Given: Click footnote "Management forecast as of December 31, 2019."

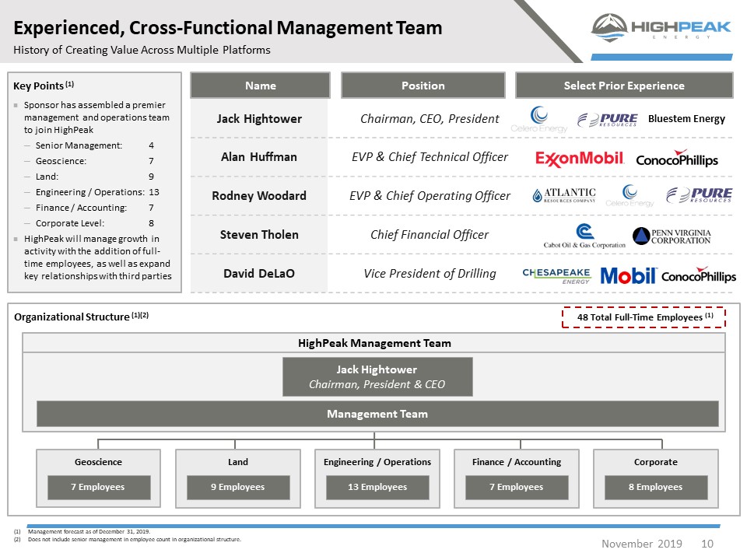Looking at the screenshot, I should [89, 531].
